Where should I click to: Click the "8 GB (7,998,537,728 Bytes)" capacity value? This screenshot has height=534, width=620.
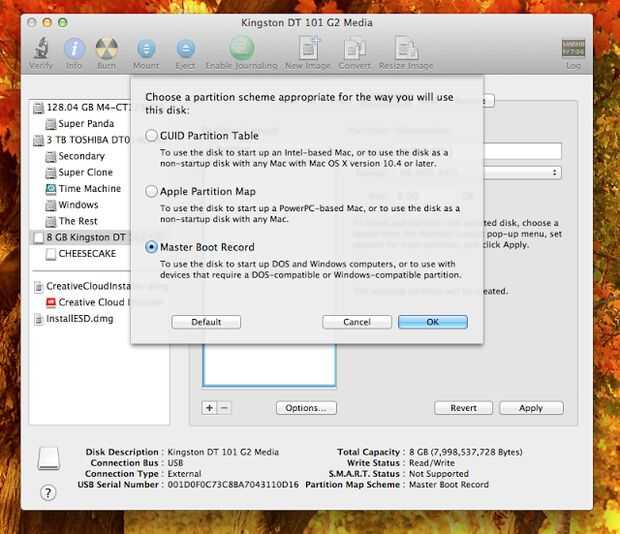[x=465, y=452]
